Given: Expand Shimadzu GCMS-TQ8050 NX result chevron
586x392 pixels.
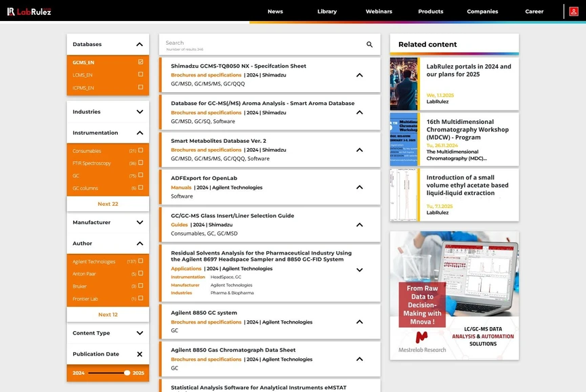Looking at the screenshot, I should pyautogui.click(x=360, y=75).
